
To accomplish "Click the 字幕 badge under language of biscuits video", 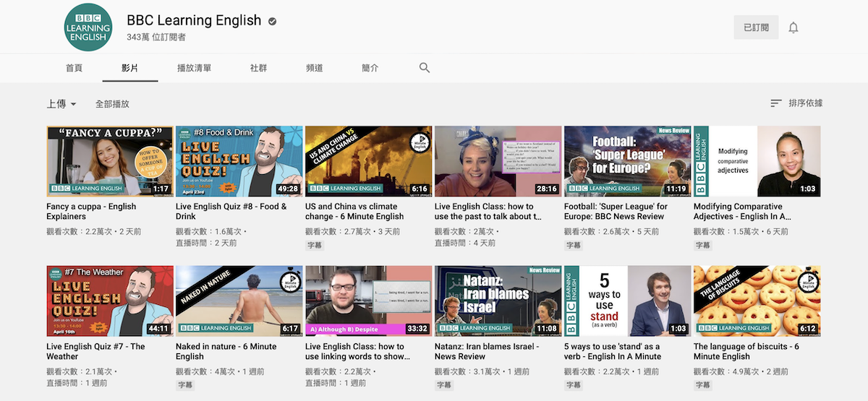I will point(703,385).
